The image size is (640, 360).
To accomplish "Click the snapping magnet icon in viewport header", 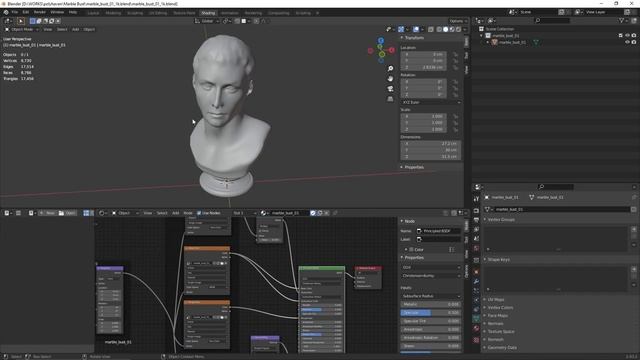I will click(x=237, y=21).
